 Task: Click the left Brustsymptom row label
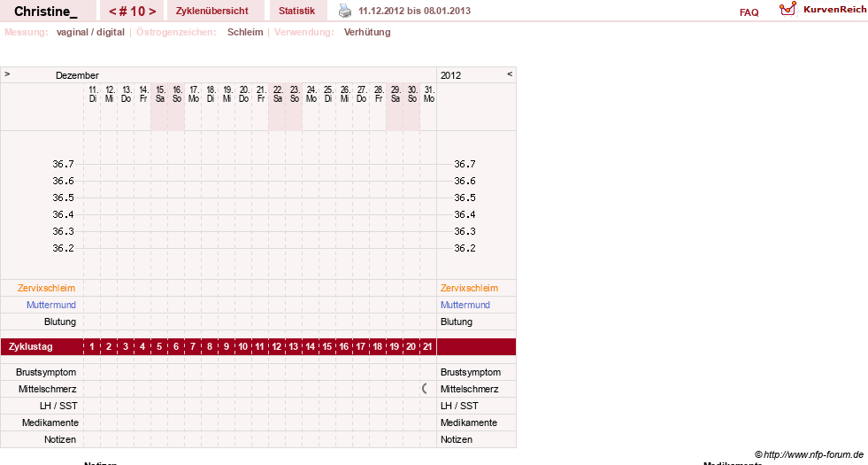pos(46,373)
